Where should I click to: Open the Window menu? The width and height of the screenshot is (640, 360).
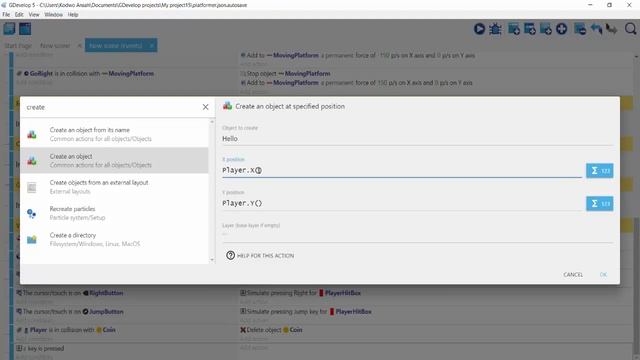coord(53,14)
